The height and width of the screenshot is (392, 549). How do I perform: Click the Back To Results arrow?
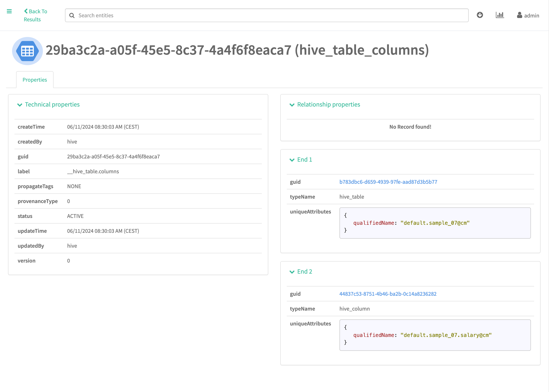coord(26,11)
